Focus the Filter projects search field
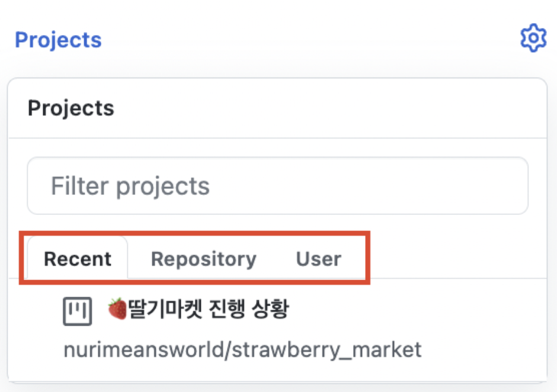The width and height of the screenshot is (557, 392). [277, 186]
